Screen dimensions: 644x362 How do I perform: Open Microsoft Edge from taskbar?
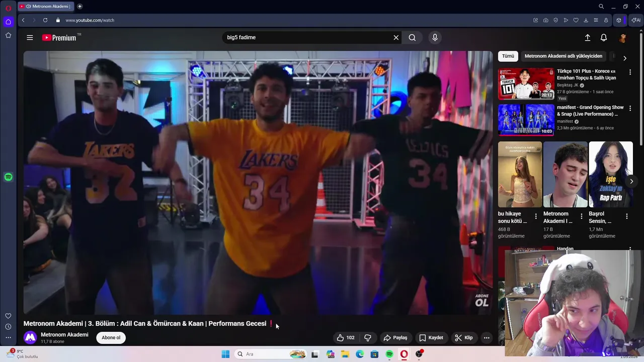[360, 354]
